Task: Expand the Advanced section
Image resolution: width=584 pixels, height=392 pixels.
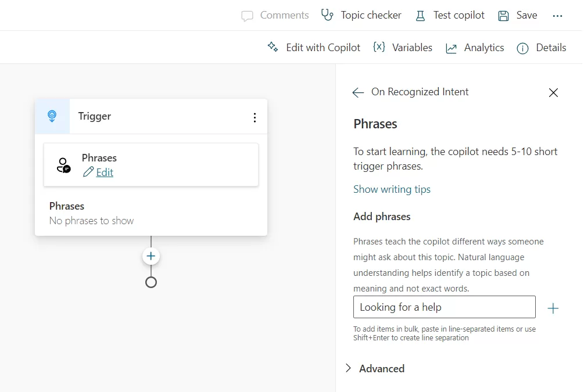Action: 349,368
